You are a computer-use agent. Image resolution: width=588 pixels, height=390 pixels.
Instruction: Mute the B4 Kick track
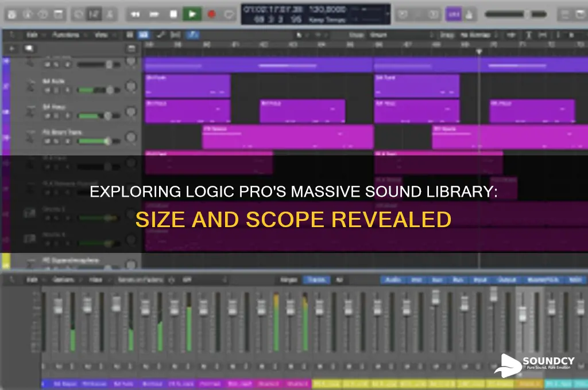(47, 90)
